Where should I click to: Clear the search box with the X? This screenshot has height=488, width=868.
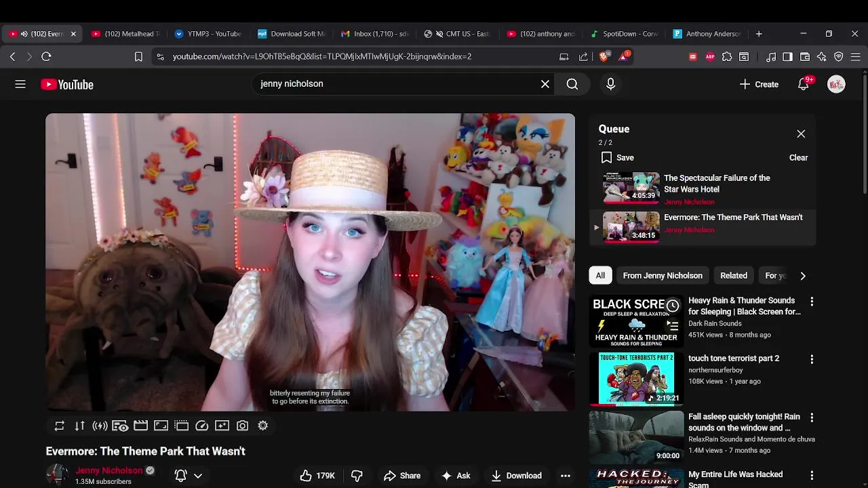tap(545, 84)
